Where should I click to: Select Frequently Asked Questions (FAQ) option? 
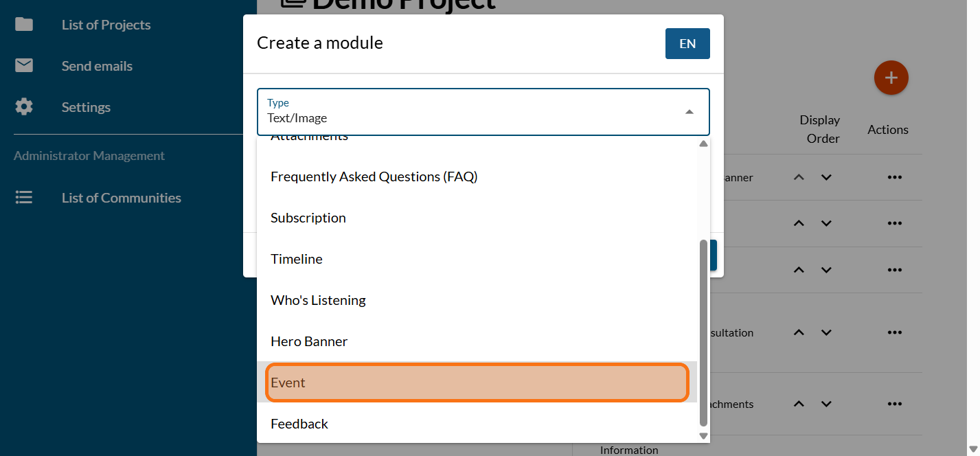477,176
